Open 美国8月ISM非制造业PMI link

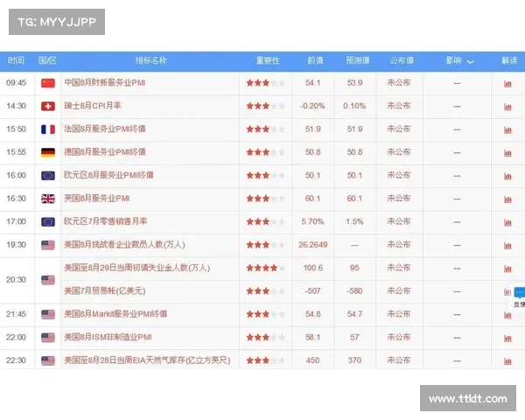pyautogui.click(x=108, y=337)
